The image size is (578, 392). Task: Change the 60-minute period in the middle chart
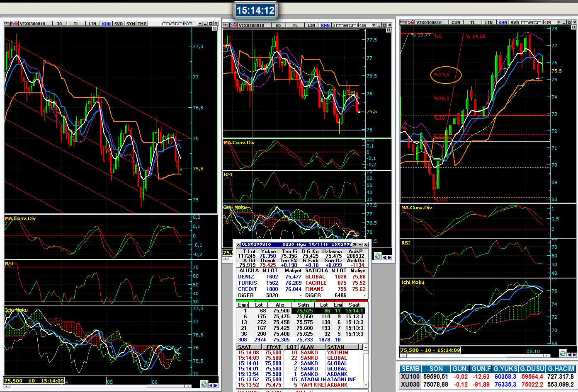pyautogui.click(x=278, y=25)
